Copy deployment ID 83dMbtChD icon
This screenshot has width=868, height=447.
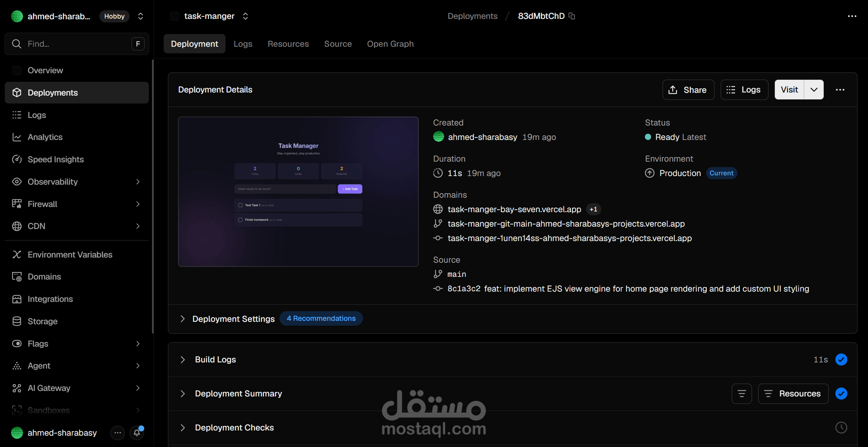pyautogui.click(x=572, y=16)
